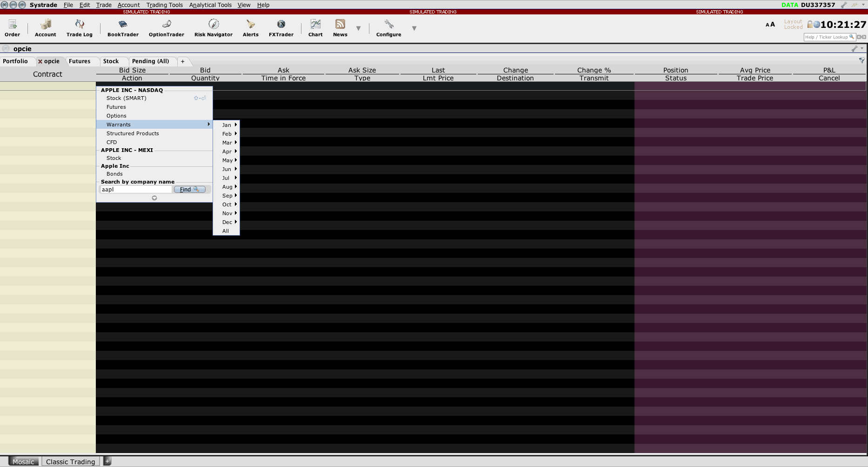Choose CFD under Apple Inc NASDAQ
This screenshot has height=467, width=868.
(154, 142)
